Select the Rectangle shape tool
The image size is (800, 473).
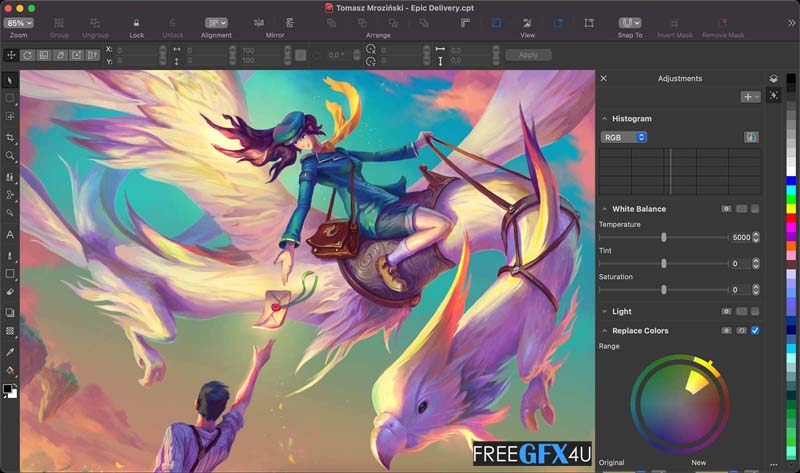(x=10, y=273)
